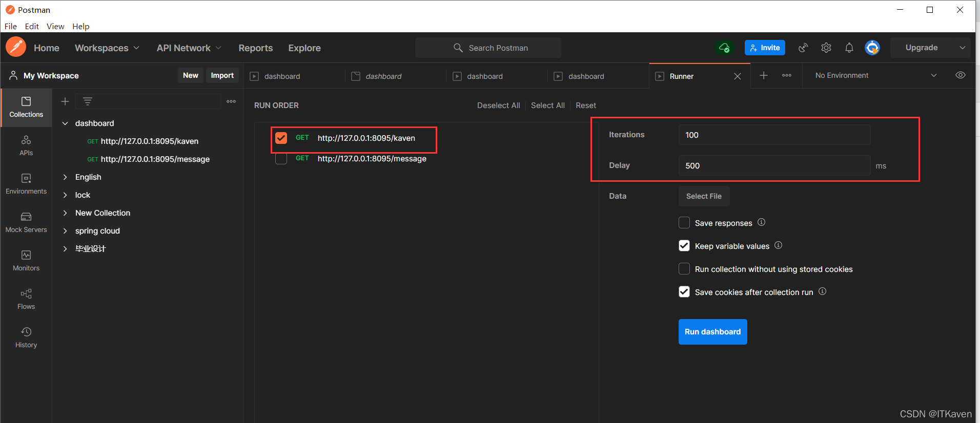Open the tab bar more options dots

point(787,75)
